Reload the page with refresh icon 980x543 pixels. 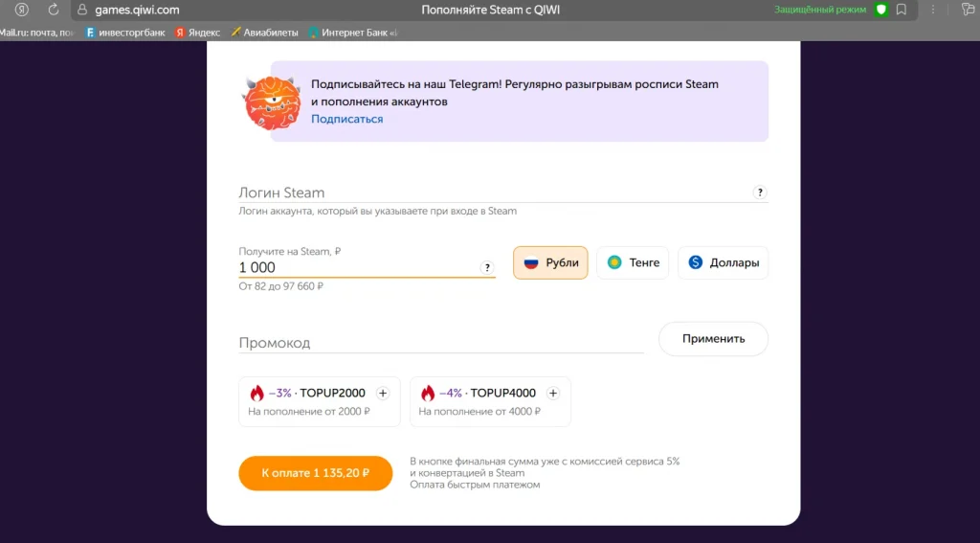pyautogui.click(x=54, y=10)
